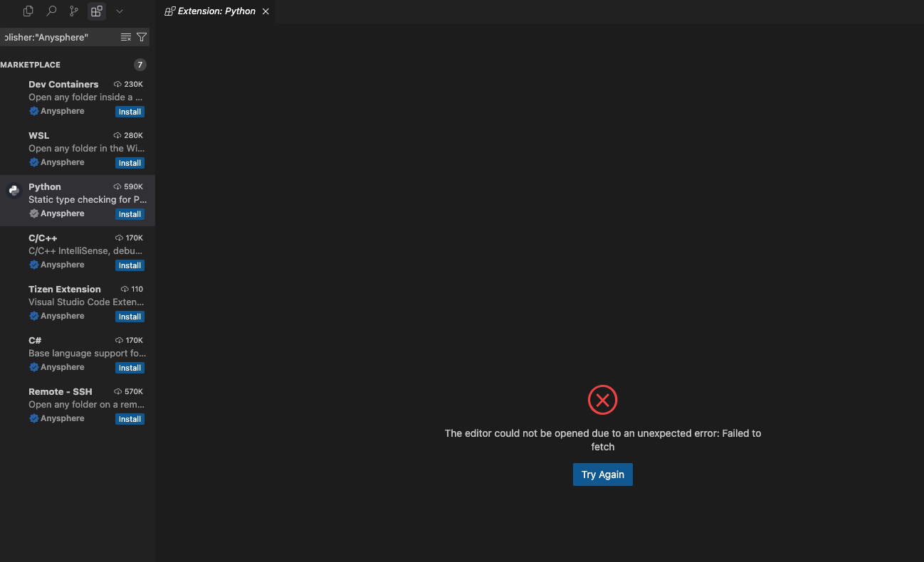Click Anysphere publisher name under Remote - SSH
The image size is (924, 562).
click(63, 418)
